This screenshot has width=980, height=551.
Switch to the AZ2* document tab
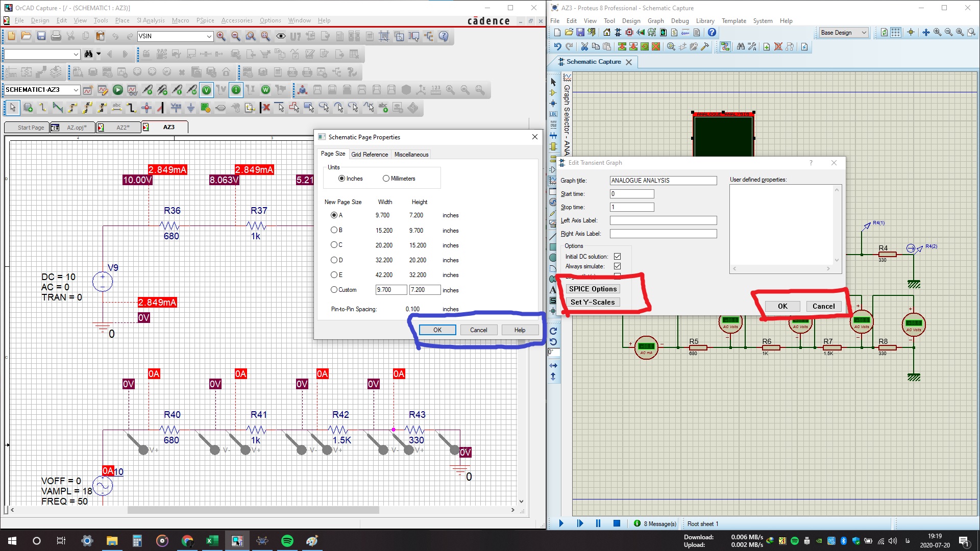tap(118, 128)
